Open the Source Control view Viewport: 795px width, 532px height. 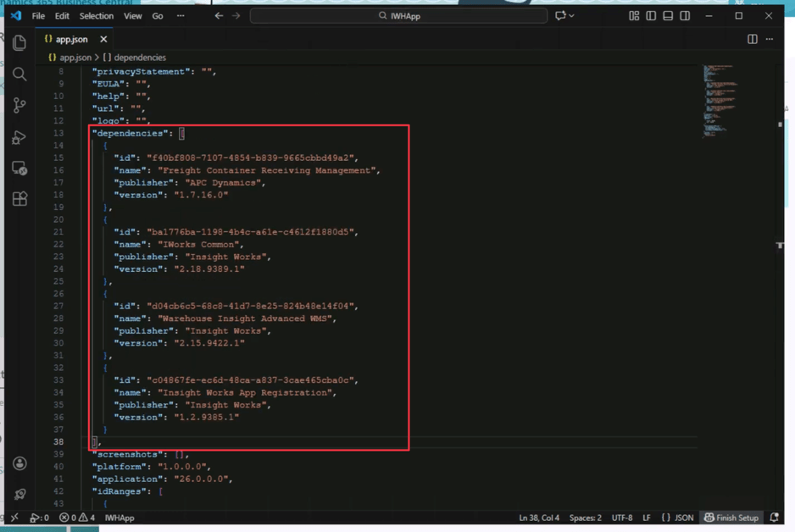click(x=19, y=105)
